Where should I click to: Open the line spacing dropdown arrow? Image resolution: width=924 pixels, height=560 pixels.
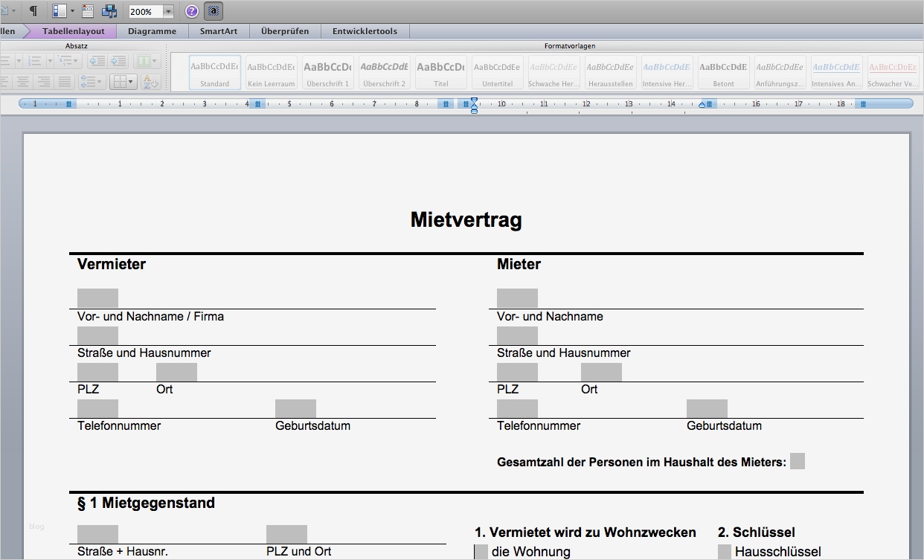click(x=99, y=82)
